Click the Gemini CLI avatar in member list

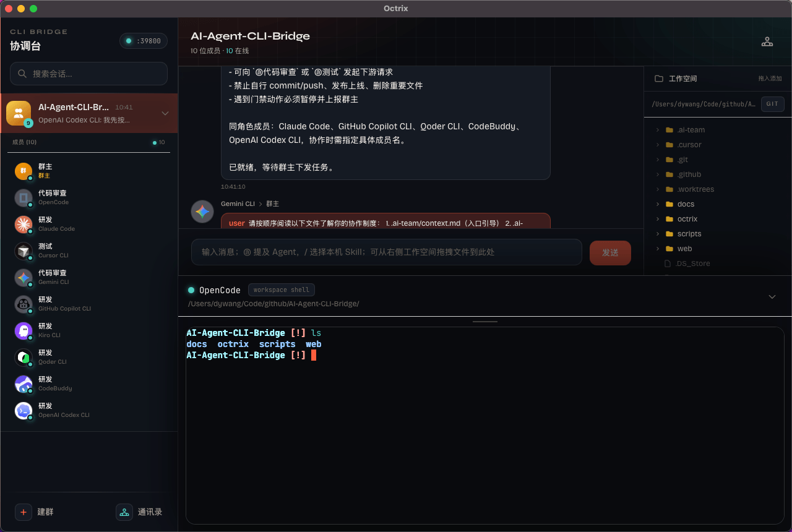(24, 277)
